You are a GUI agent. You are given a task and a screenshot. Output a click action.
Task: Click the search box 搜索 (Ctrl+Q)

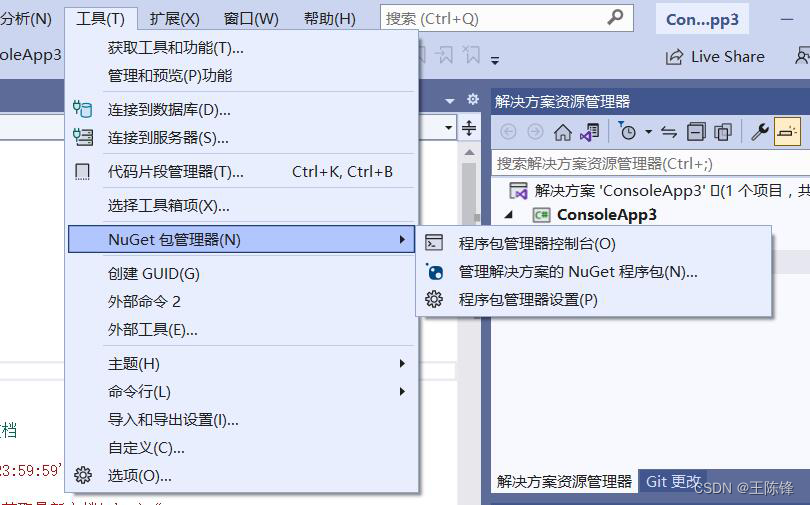[x=506, y=19]
